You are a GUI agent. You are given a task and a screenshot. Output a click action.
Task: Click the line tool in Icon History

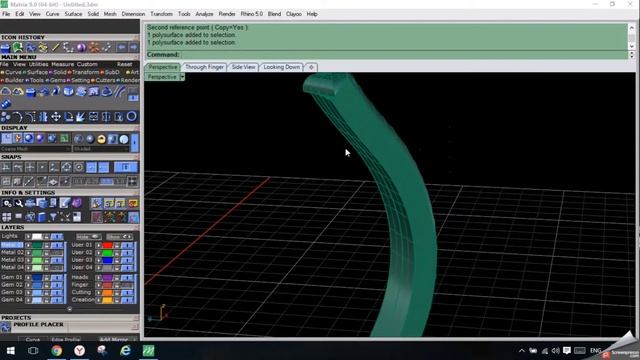tap(56, 47)
